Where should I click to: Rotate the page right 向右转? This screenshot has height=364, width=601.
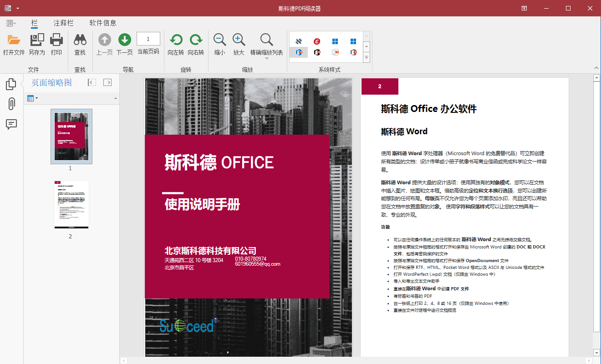(x=196, y=45)
